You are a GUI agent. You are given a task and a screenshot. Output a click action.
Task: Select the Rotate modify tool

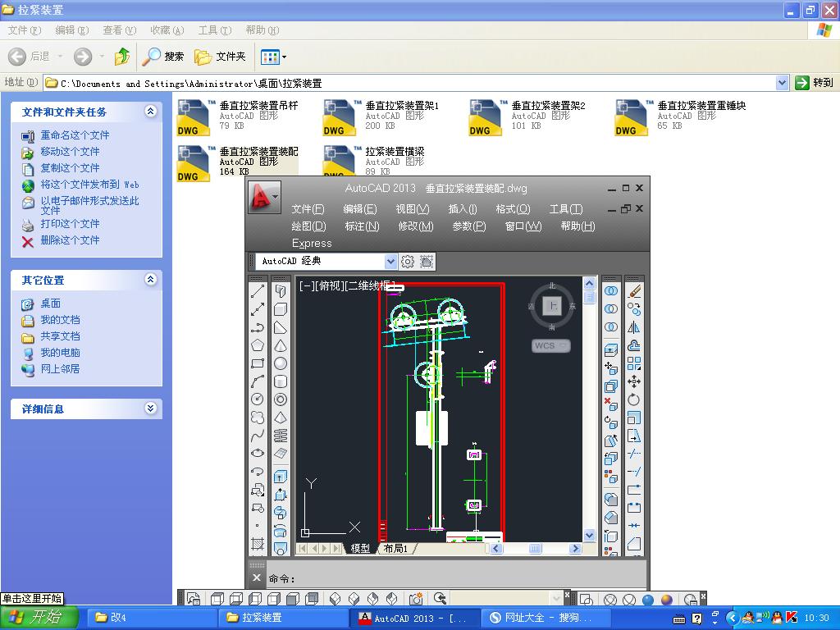point(634,399)
